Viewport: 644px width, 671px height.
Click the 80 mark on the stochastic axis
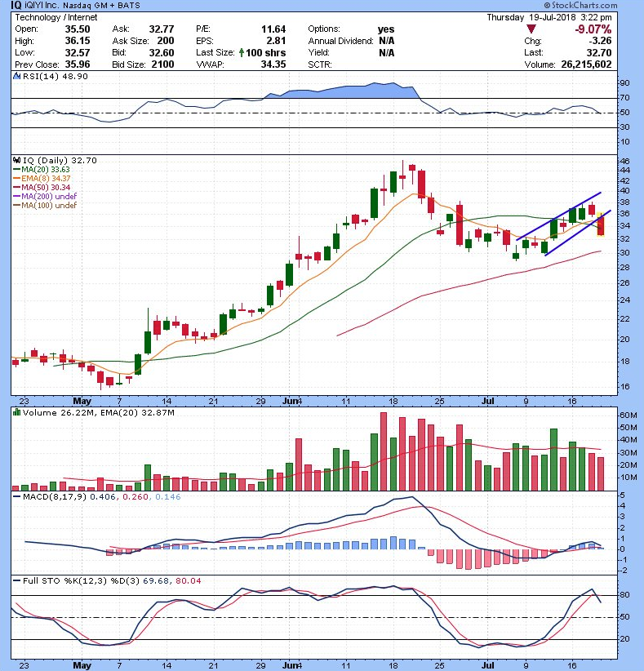pyautogui.click(x=624, y=595)
